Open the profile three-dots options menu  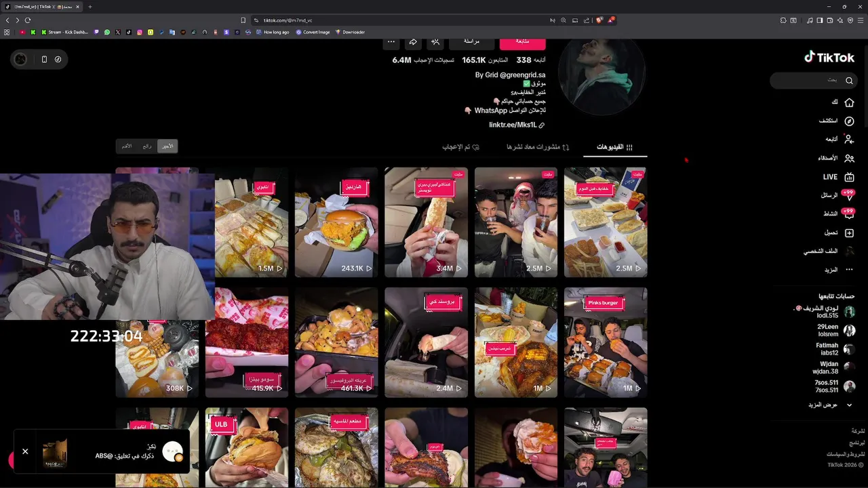[x=391, y=42]
